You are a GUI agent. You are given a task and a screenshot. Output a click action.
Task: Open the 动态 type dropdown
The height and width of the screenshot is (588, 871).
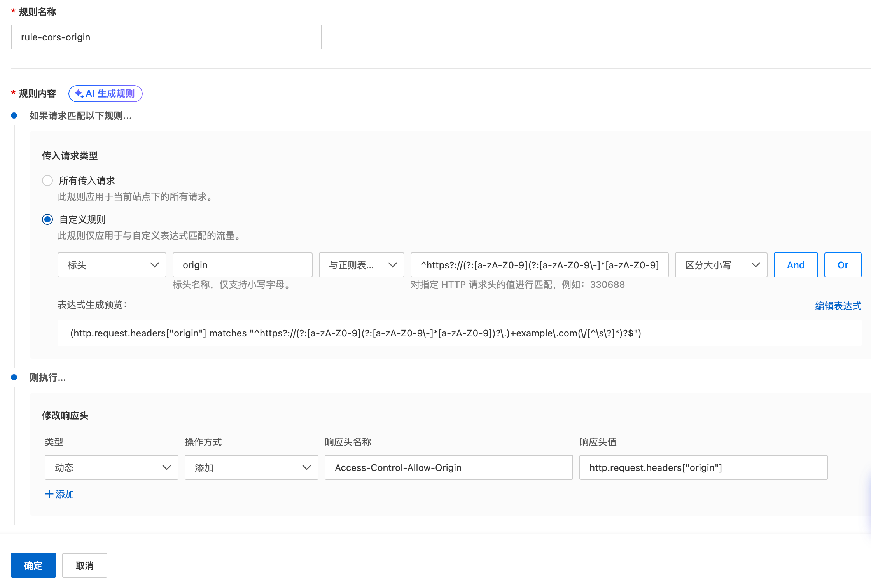coord(111,467)
